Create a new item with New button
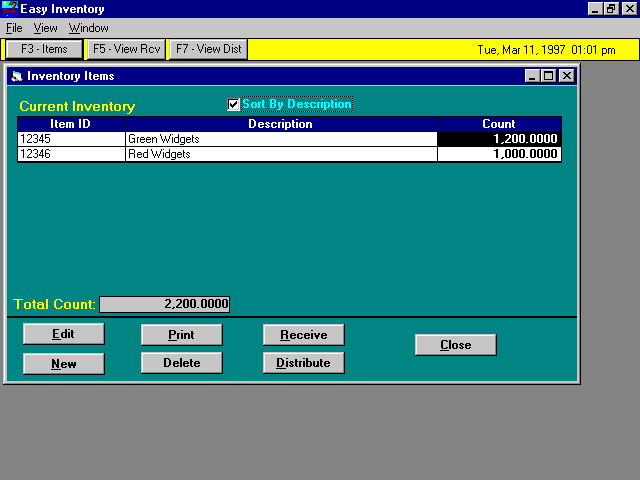The image size is (640, 480). click(x=63, y=364)
